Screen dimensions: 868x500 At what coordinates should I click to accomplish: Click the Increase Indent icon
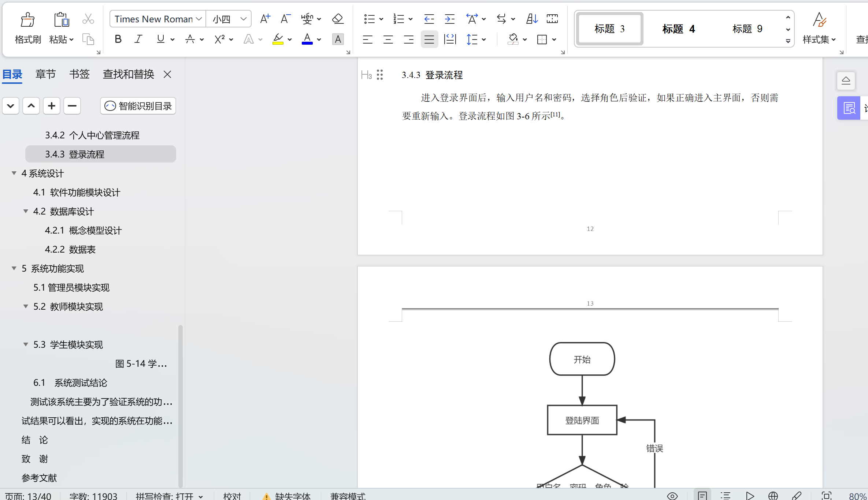(x=449, y=19)
